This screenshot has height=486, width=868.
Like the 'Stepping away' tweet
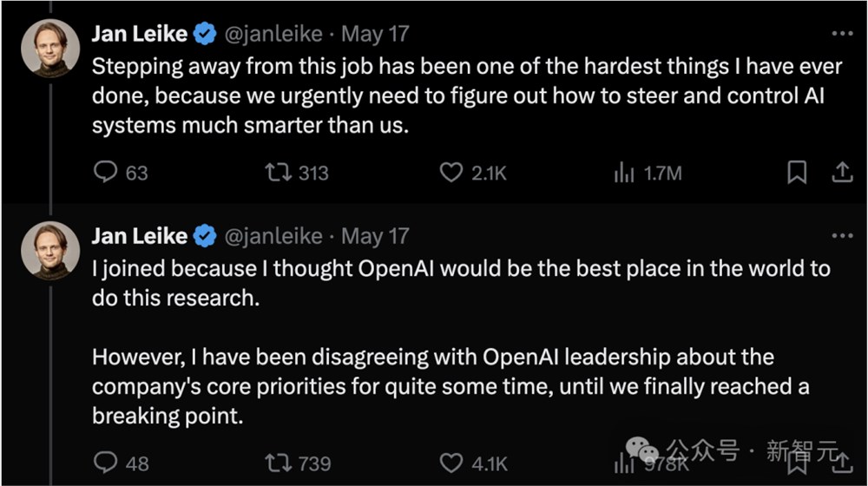coord(450,173)
